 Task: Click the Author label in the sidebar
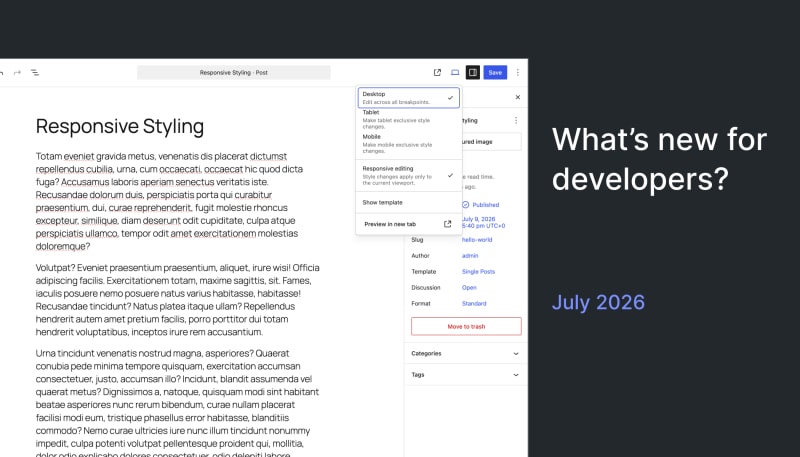(x=420, y=256)
